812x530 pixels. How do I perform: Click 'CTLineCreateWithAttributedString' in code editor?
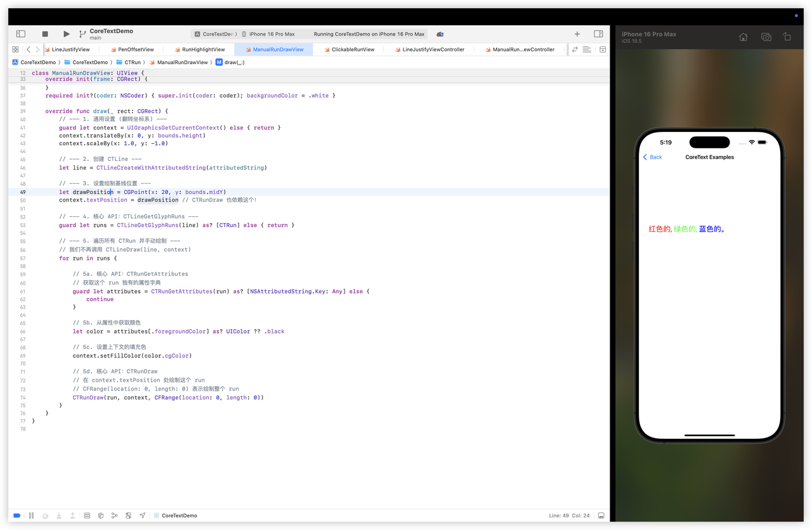[151, 168]
